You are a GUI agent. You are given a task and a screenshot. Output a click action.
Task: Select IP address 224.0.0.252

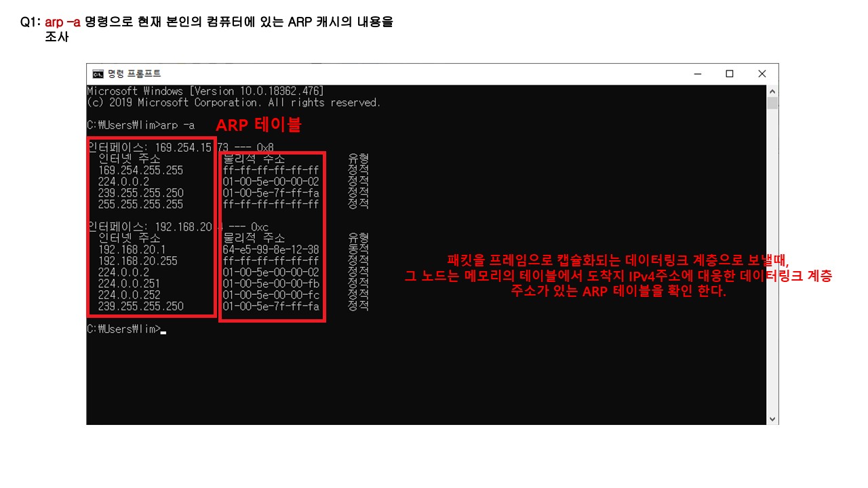(130, 295)
